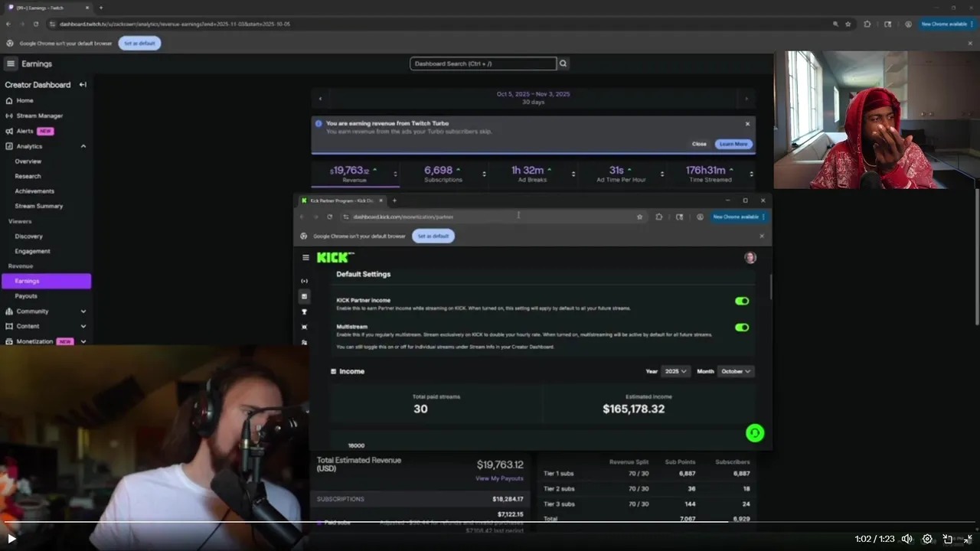This screenshot has width=980, height=551.
Task: Open the Kick stream broadcast sidebar icon
Action: pos(305,281)
